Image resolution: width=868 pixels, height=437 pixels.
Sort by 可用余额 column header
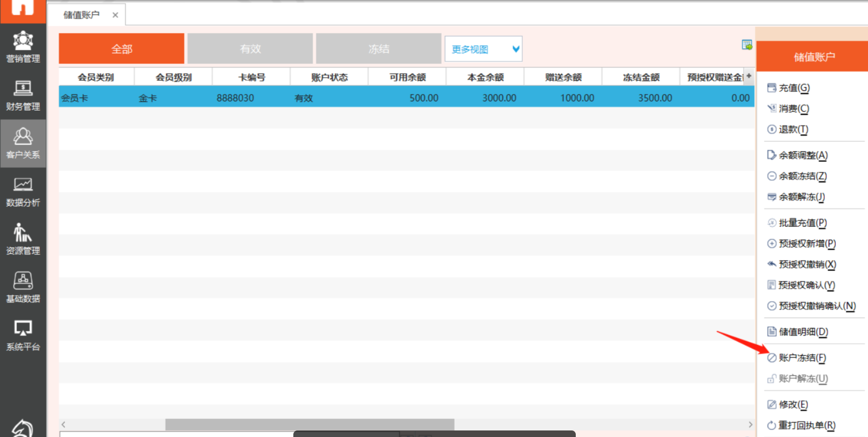click(407, 77)
